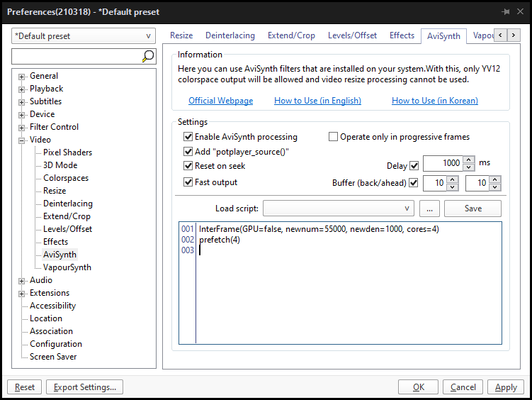Viewport: 532px width, 400px height.
Task: Select Deinterlacing in the Video tree
Action: click(68, 204)
